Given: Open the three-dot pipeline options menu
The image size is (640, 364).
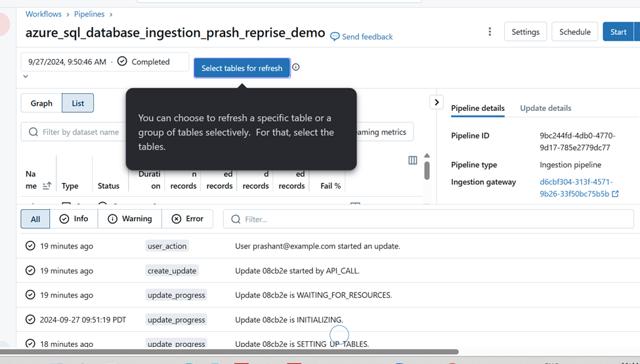Looking at the screenshot, I should tap(490, 31).
